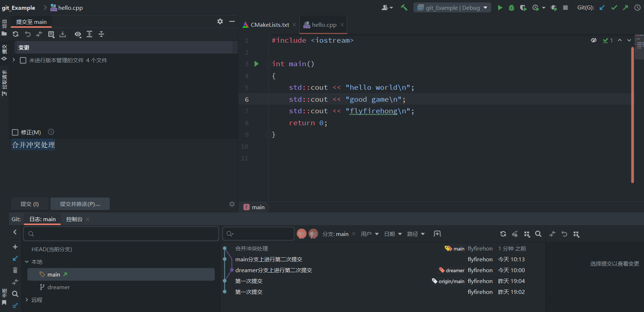The width and height of the screenshot is (644, 312).
Task: Select the 合并冲突处理 commit row
Action: (383, 249)
